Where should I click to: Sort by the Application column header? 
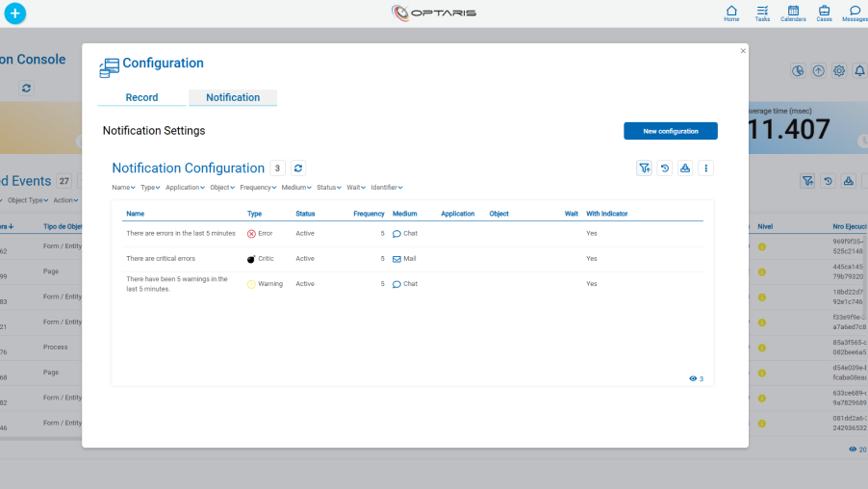pos(458,214)
